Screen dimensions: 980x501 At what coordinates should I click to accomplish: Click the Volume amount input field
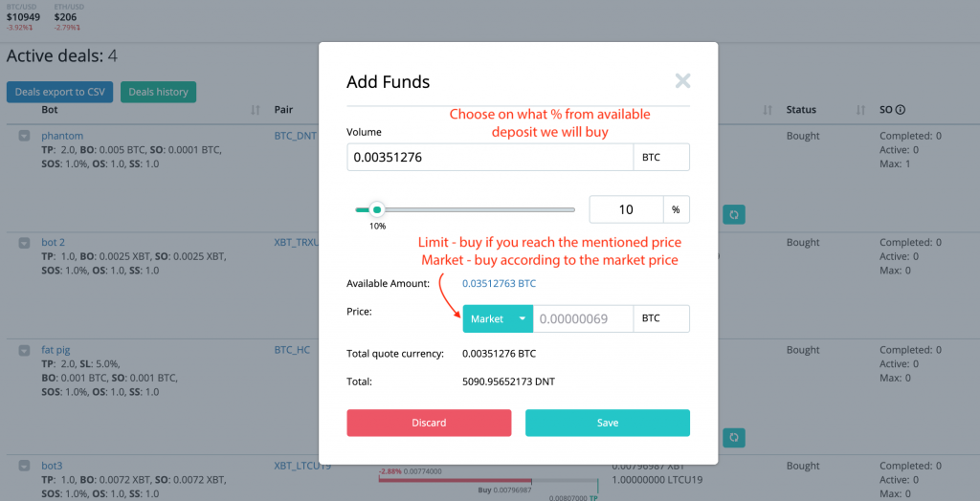(x=489, y=157)
